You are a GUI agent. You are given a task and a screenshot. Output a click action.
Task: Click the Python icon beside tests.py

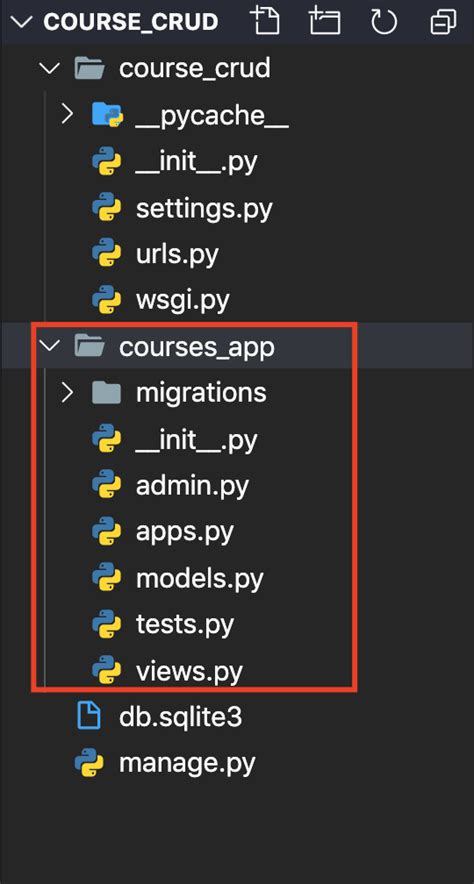107,624
